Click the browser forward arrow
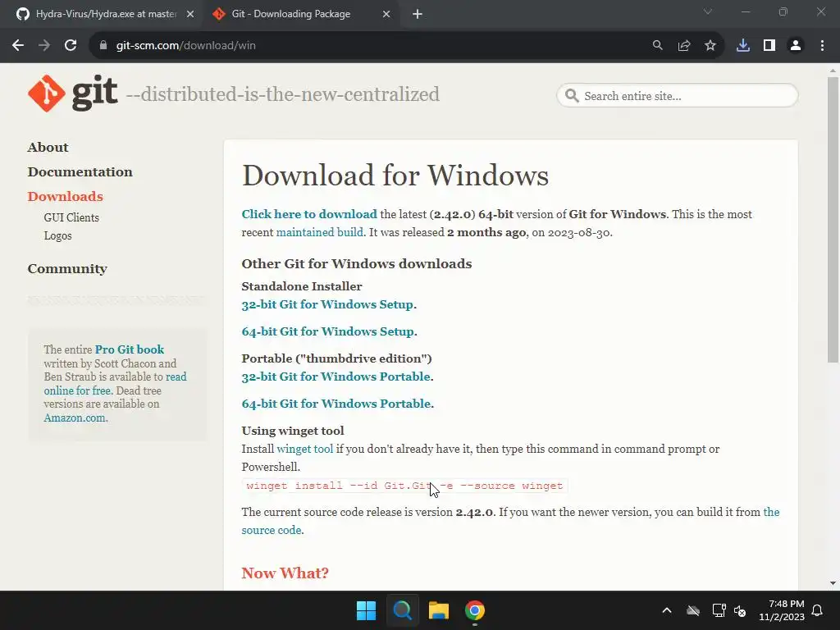This screenshot has width=840, height=630. 44,46
